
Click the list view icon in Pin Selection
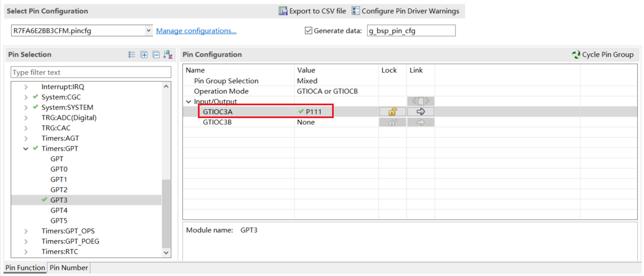pyautogui.click(x=132, y=55)
